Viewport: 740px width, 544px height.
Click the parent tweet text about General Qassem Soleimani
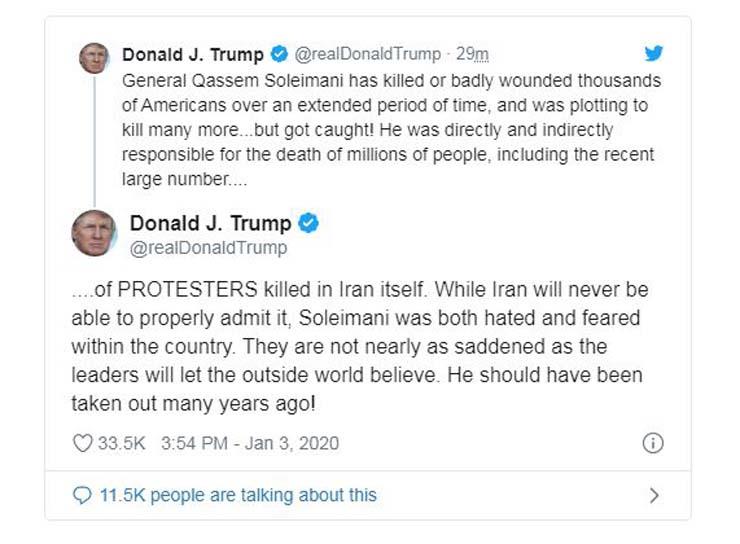pyautogui.click(x=390, y=118)
